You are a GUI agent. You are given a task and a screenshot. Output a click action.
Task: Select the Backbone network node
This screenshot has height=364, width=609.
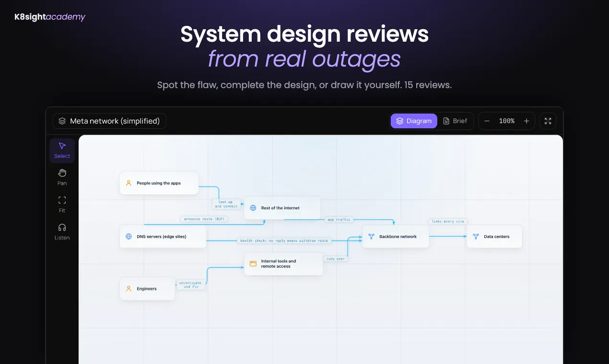tap(396, 237)
